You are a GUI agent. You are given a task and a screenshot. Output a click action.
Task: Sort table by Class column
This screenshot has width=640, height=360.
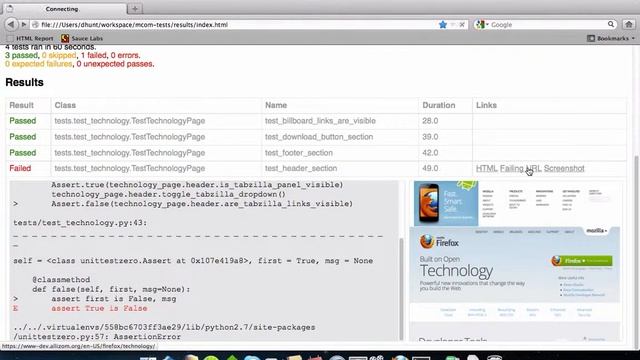(x=65, y=105)
